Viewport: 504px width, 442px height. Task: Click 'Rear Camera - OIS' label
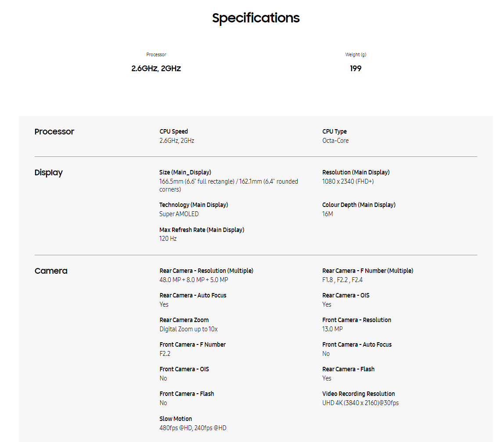346,295
